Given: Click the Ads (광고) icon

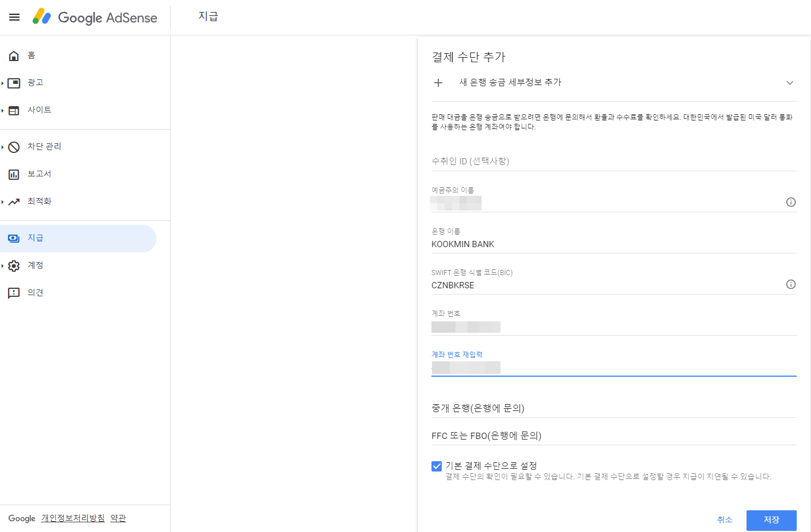Looking at the screenshot, I should [x=14, y=83].
